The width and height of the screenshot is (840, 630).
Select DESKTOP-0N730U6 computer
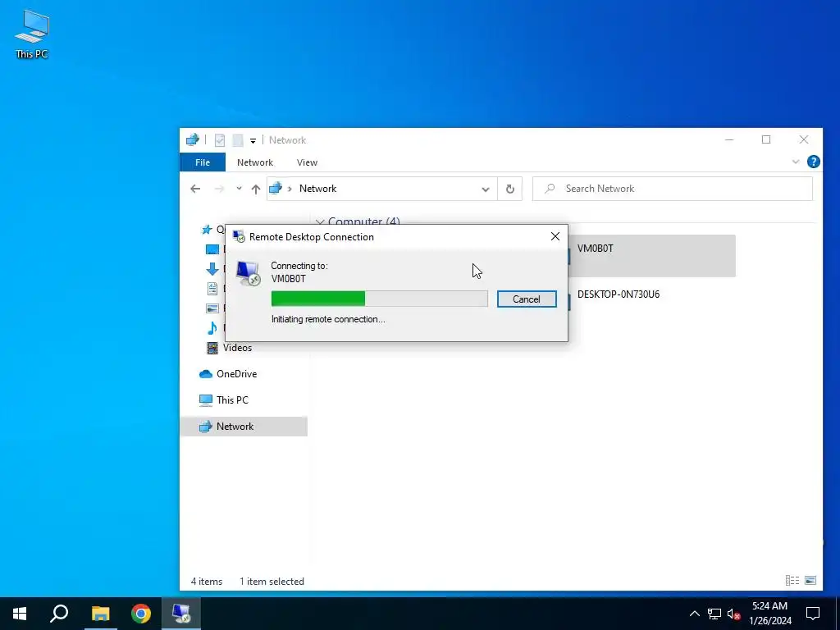619,294
